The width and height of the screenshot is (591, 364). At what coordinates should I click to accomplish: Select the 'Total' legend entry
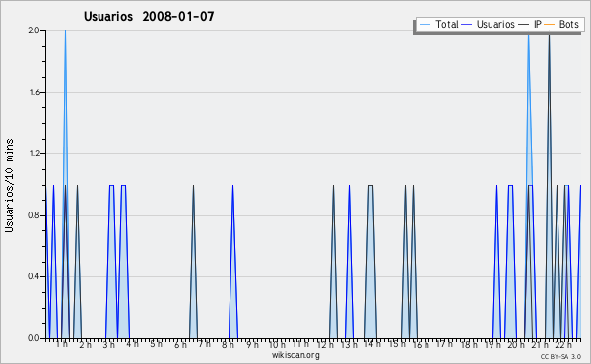(x=438, y=24)
